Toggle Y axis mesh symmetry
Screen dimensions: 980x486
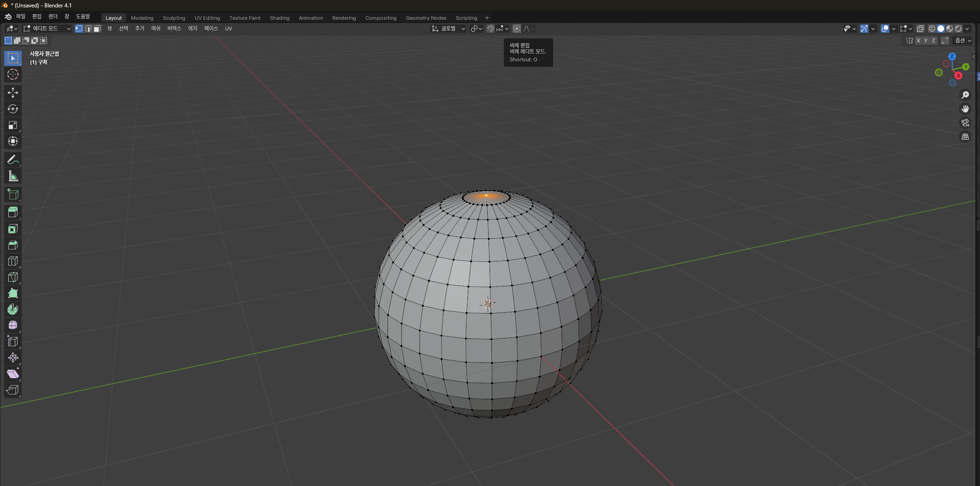coord(926,41)
